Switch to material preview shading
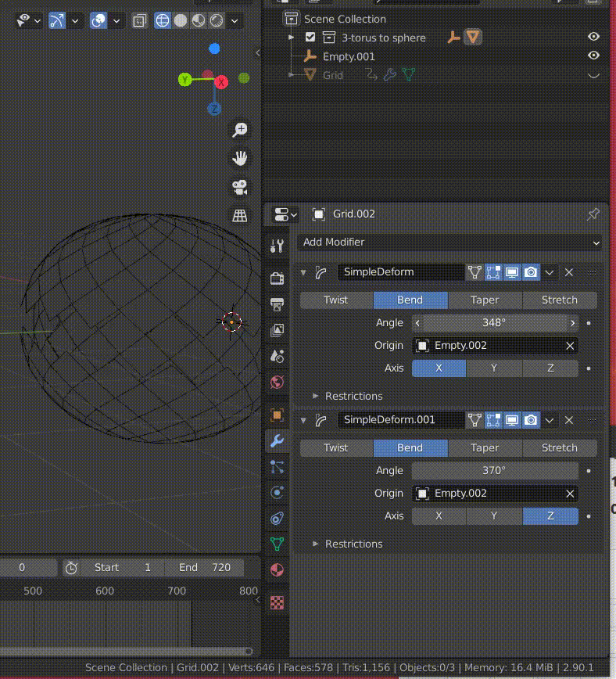 tap(199, 20)
